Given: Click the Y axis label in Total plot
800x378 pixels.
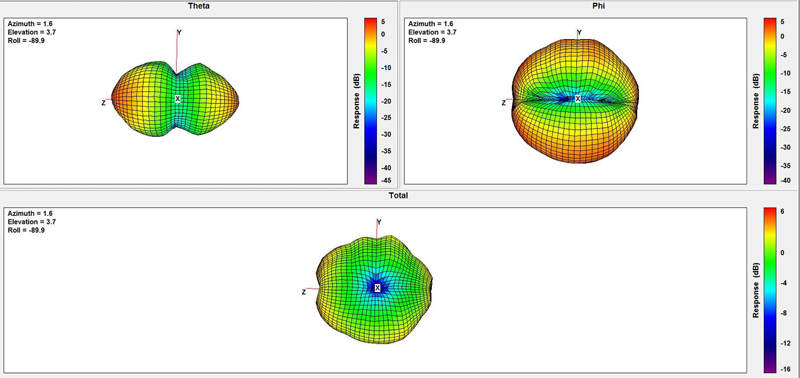Looking at the screenshot, I should click(379, 222).
